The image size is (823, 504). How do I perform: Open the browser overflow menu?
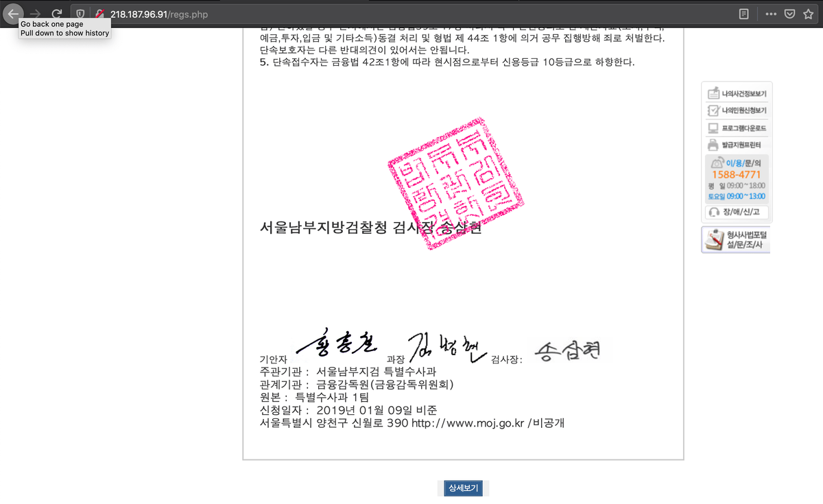pos(772,13)
